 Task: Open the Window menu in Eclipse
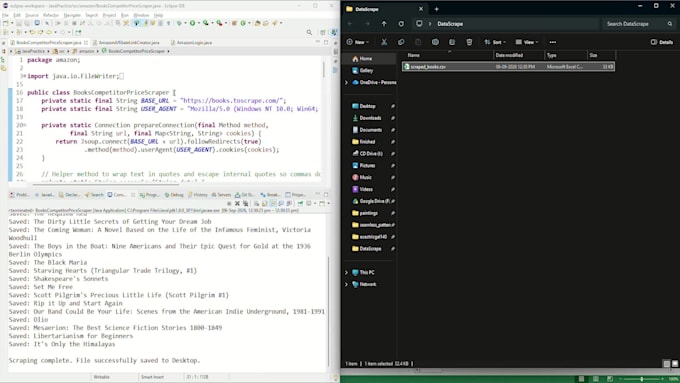point(141,15)
